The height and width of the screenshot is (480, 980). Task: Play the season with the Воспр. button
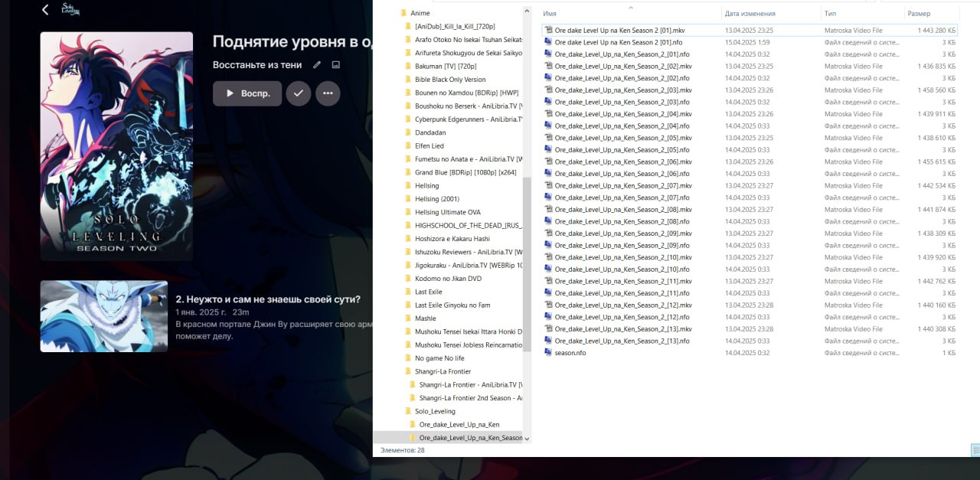pos(247,93)
